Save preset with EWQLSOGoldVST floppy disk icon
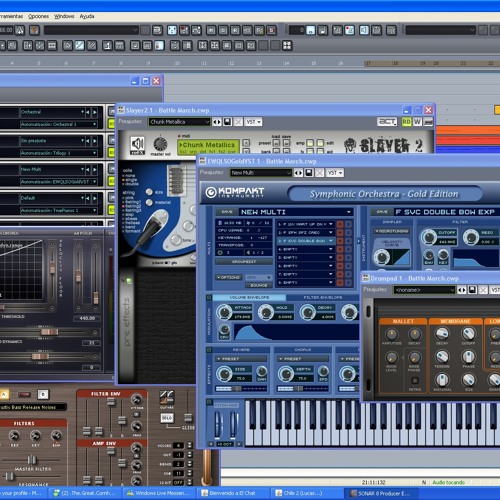 [309, 173]
